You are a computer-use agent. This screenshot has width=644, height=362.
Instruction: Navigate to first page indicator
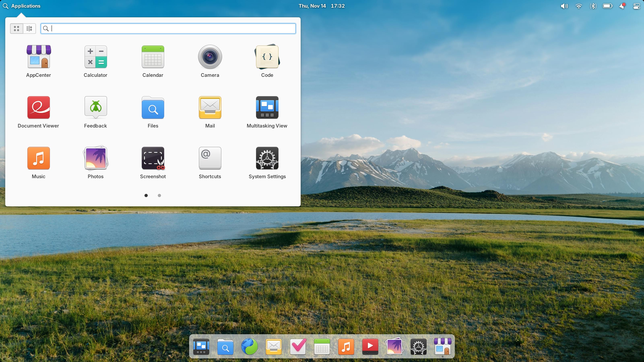(146, 195)
